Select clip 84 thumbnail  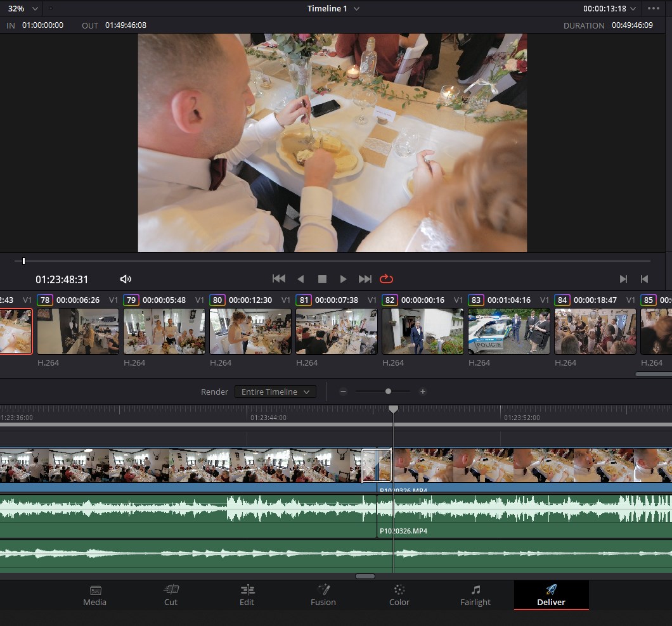point(595,331)
